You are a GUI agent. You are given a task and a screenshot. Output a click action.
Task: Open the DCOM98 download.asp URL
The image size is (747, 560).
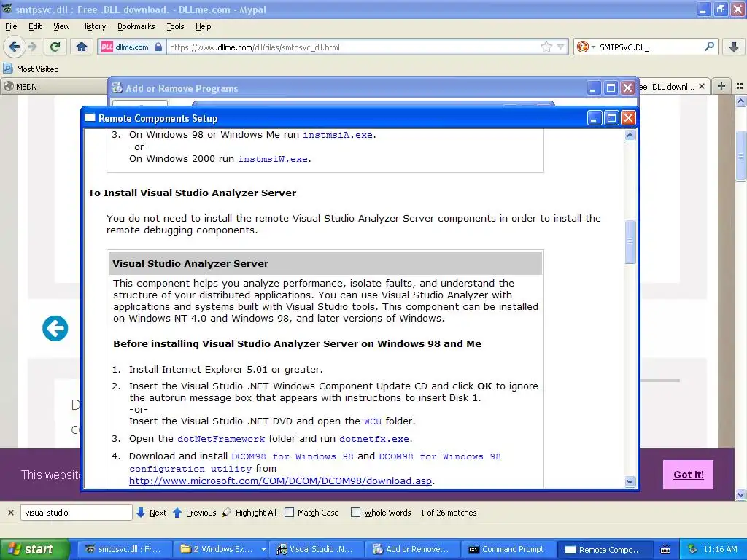[x=281, y=481]
